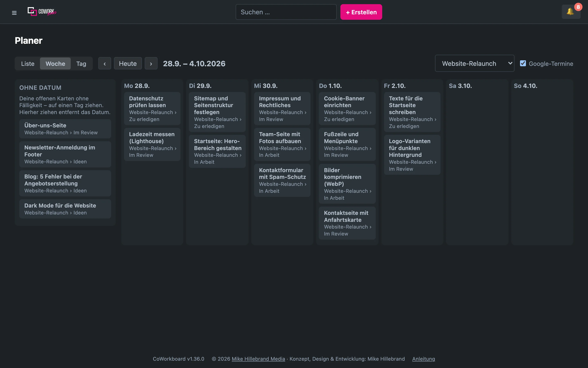Go to previous week arrow

[105, 64]
